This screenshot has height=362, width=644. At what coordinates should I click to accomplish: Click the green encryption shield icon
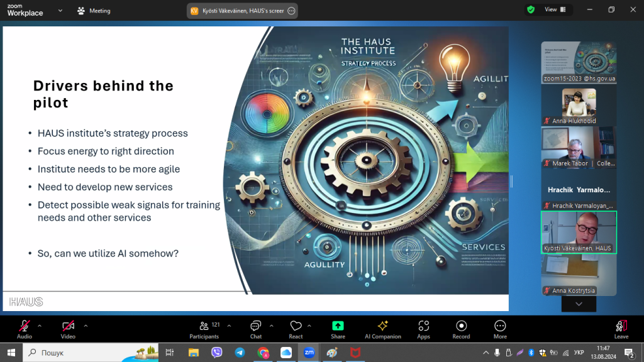[x=531, y=10]
